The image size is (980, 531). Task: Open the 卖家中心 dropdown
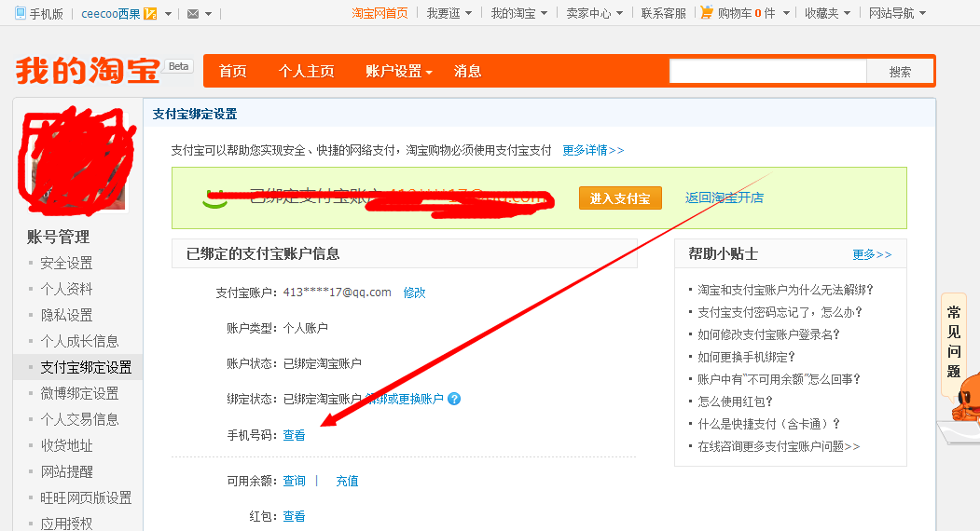point(594,13)
